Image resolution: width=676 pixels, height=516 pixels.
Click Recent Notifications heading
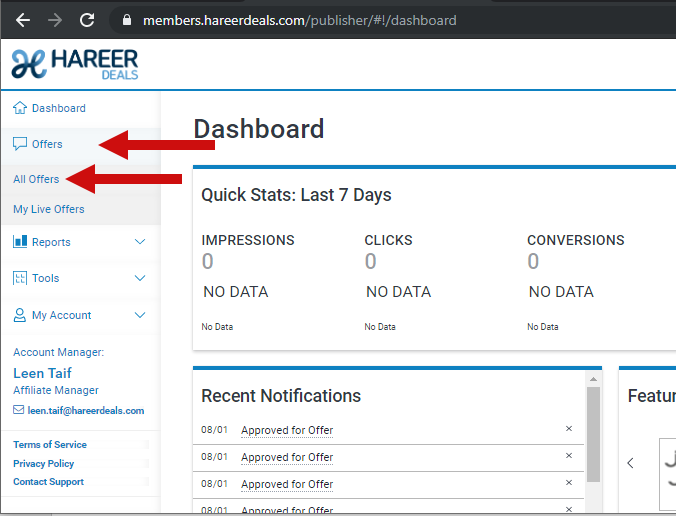(281, 396)
